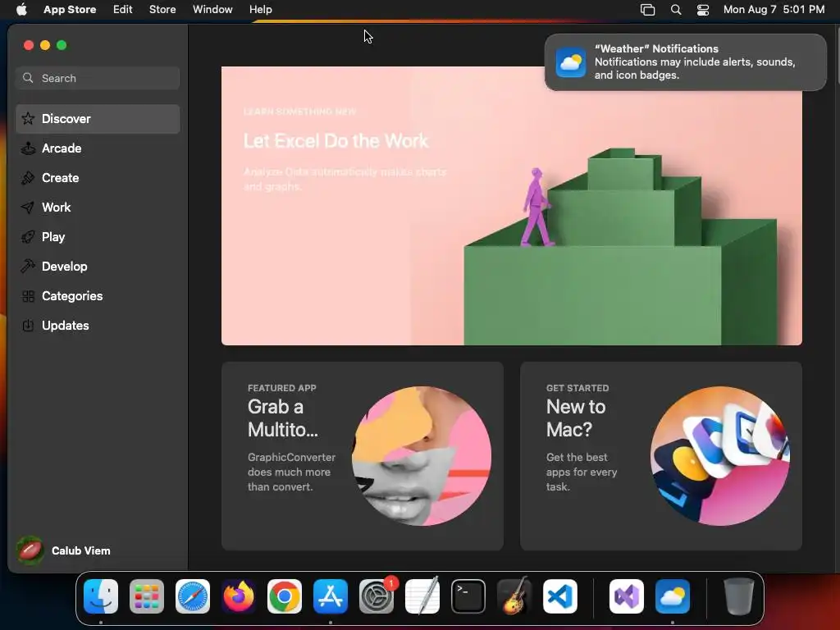840x630 pixels.
Task: Click the 'Get the best apps for every task.' text
Action: click(582, 472)
